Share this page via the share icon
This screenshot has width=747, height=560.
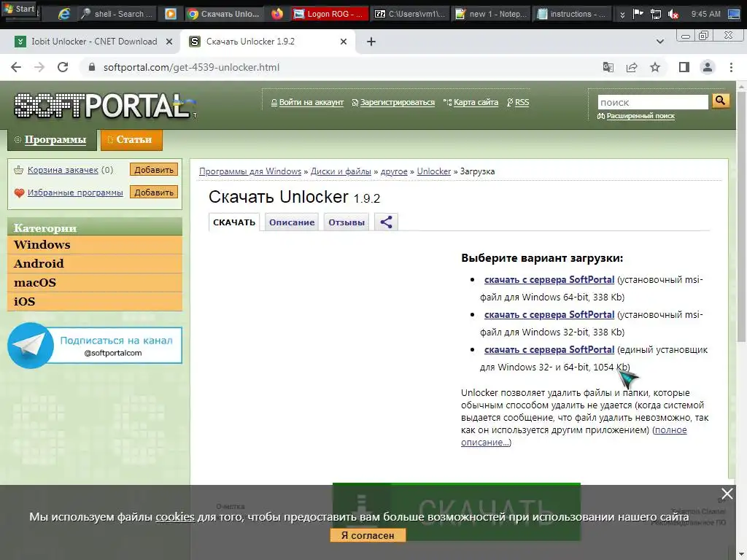click(x=632, y=67)
